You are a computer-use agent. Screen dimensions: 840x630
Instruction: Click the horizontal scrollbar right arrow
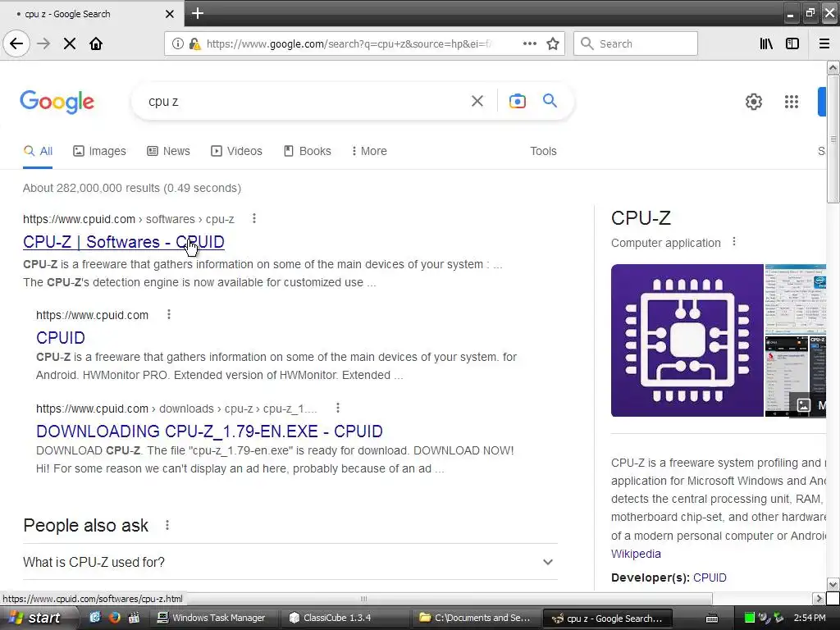(818, 598)
